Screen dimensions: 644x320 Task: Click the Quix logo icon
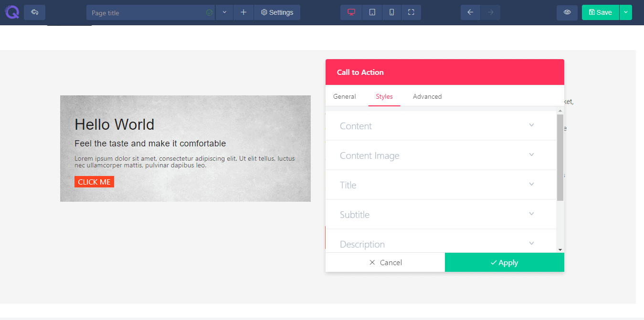point(12,12)
